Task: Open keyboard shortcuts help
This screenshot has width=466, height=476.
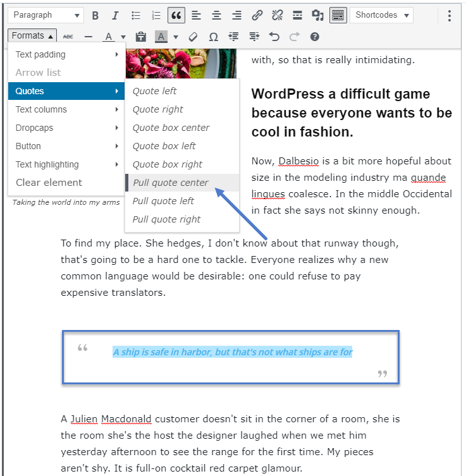Action: point(314,37)
